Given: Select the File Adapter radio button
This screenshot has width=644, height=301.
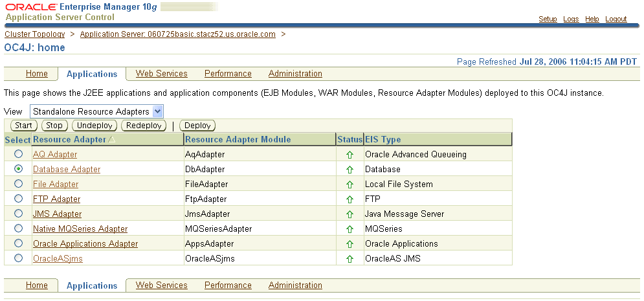Looking at the screenshot, I should click(x=18, y=184).
